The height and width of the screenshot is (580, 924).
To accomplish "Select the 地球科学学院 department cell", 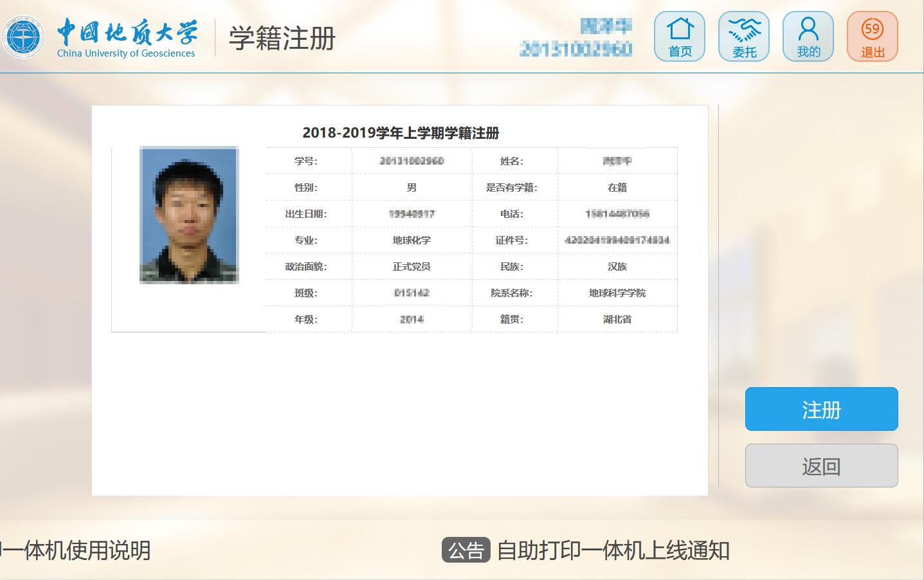I will click(x=617, y=293).
